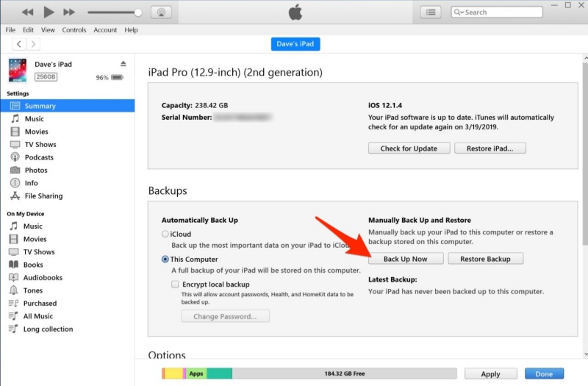588x386 pixels.
Task: Click the vertical scrollbar thumb
Action: [585, 154]
